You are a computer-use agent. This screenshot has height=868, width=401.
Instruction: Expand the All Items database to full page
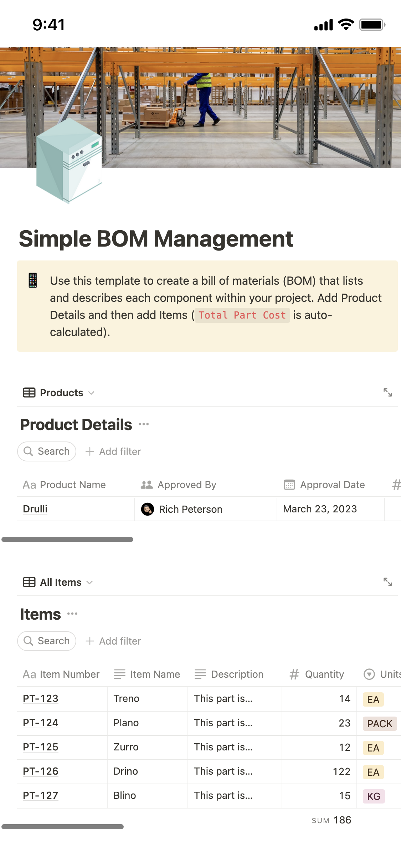387,582
